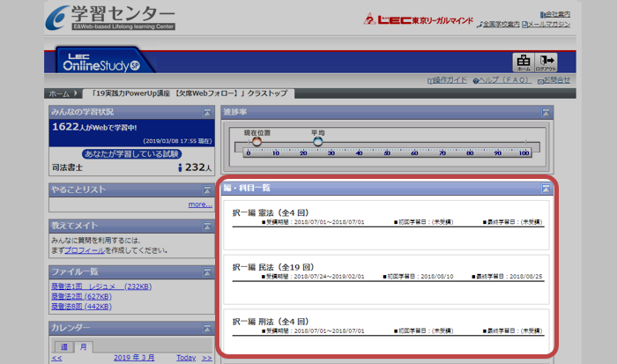Click the 平均 progress marker
The width and height of the screenshot is (617, 364).
318,141
